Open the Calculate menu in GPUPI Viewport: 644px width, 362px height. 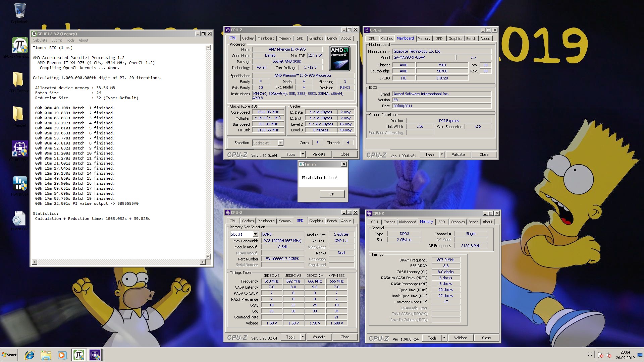40,40
